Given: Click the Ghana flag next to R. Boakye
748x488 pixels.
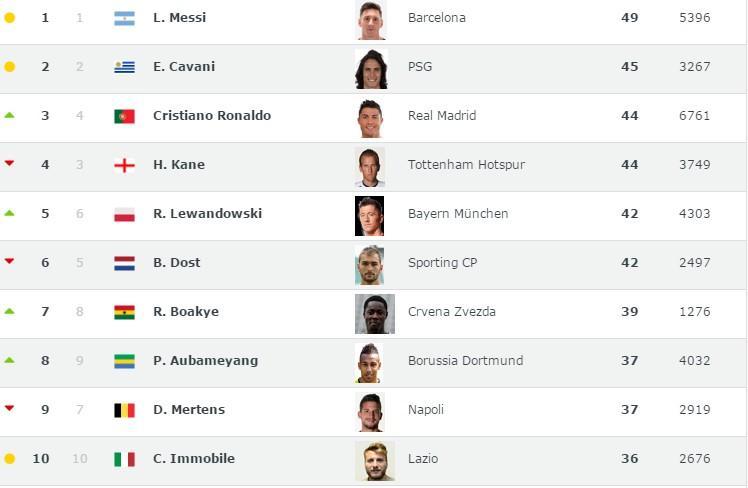Looking at the screenshot, I should point(125,312).
